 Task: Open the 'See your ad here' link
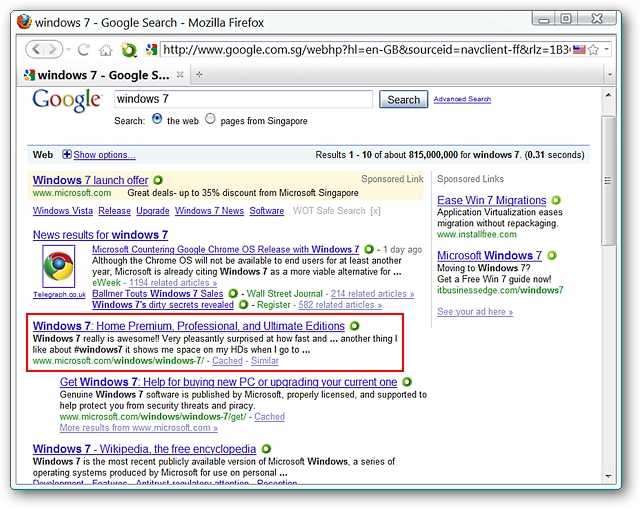click(x=475, y=312)
